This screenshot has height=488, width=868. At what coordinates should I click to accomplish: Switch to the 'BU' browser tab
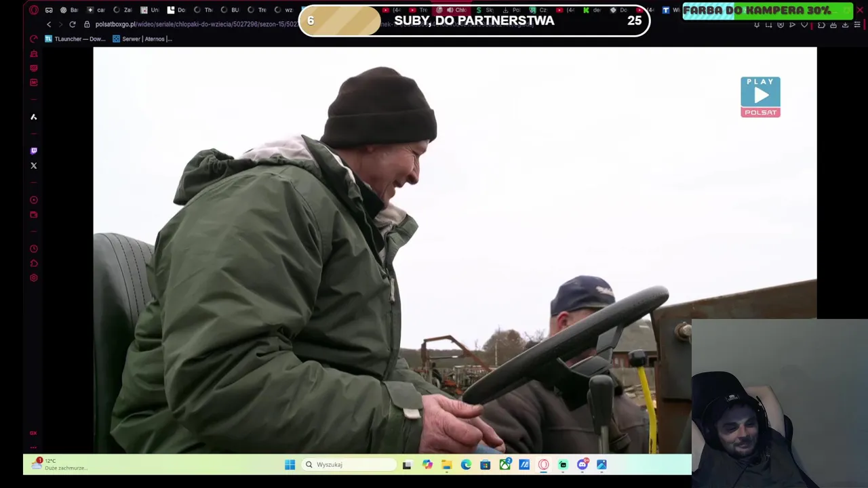click(231, 10)
